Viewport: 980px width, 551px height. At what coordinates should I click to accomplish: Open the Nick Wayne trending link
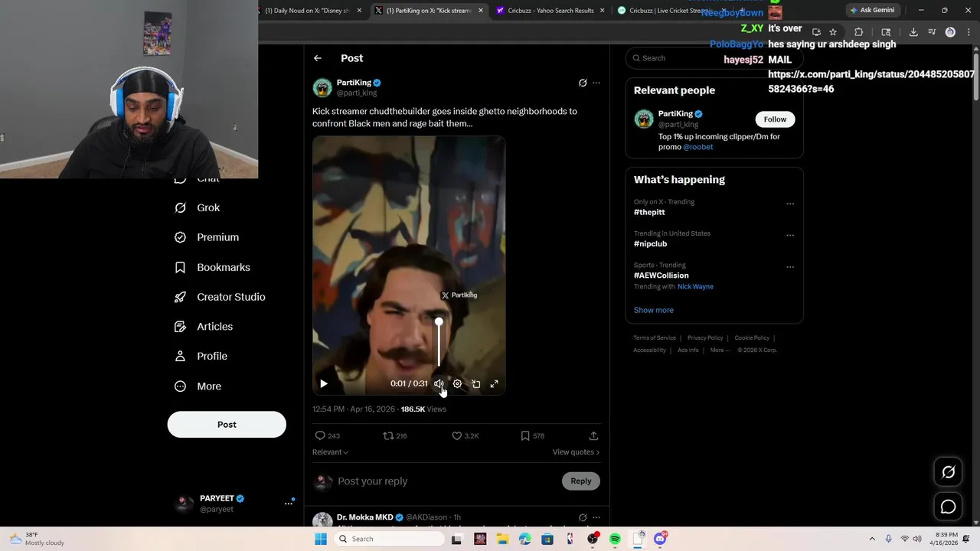pos(695,286)
